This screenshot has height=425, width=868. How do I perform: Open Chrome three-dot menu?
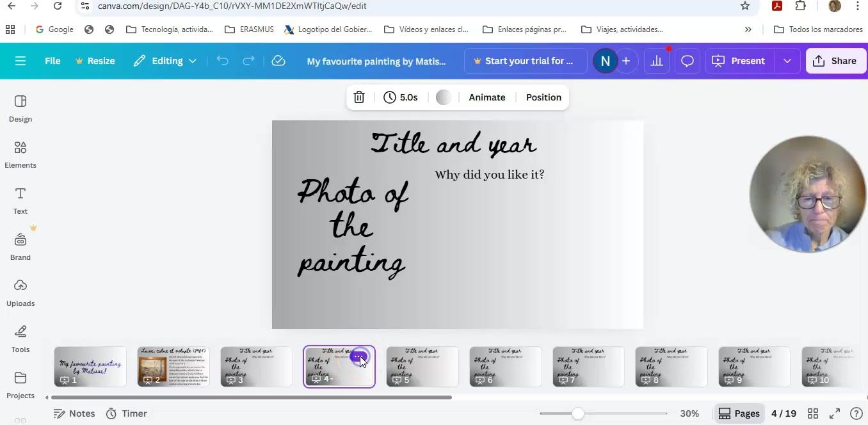click(858, 6)
